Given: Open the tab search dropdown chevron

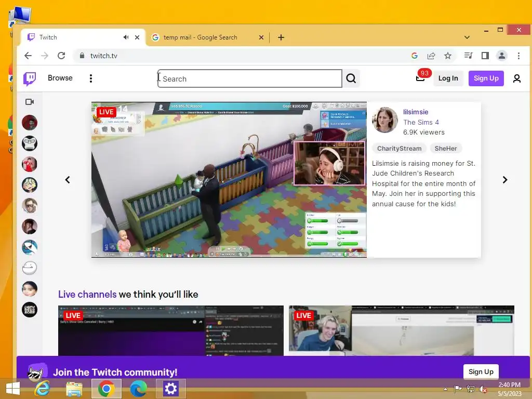Looking at the screenshot, I should pyautogui.click(x=467, y=37).
